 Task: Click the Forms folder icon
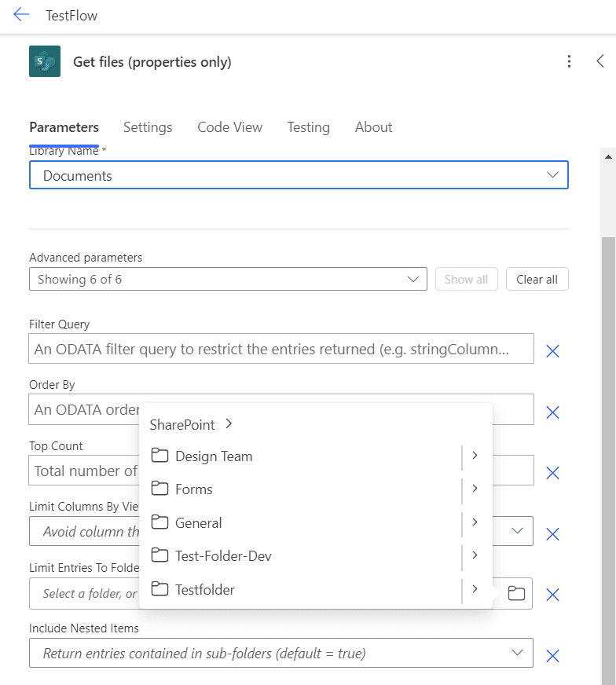tap(159, 489)
